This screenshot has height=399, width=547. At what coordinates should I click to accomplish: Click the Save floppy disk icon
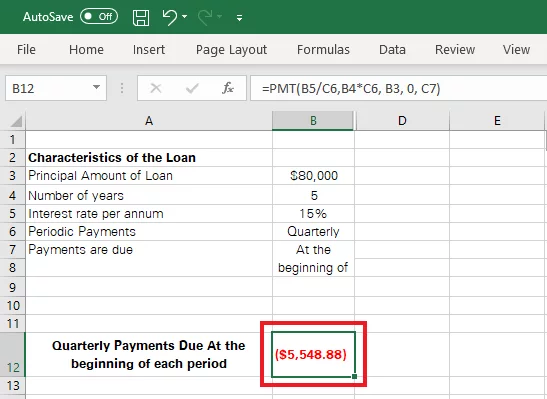(141, 17)
